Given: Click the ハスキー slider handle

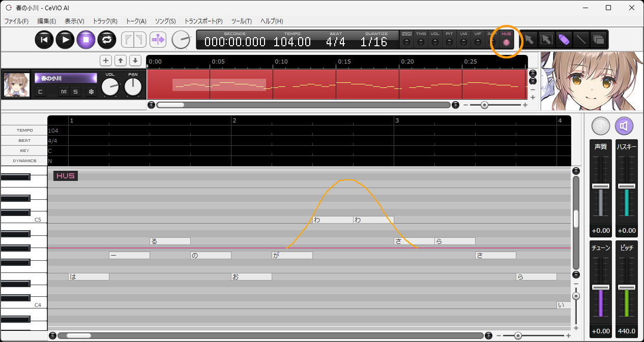Looking at the screenshot, I should [626, 186].
